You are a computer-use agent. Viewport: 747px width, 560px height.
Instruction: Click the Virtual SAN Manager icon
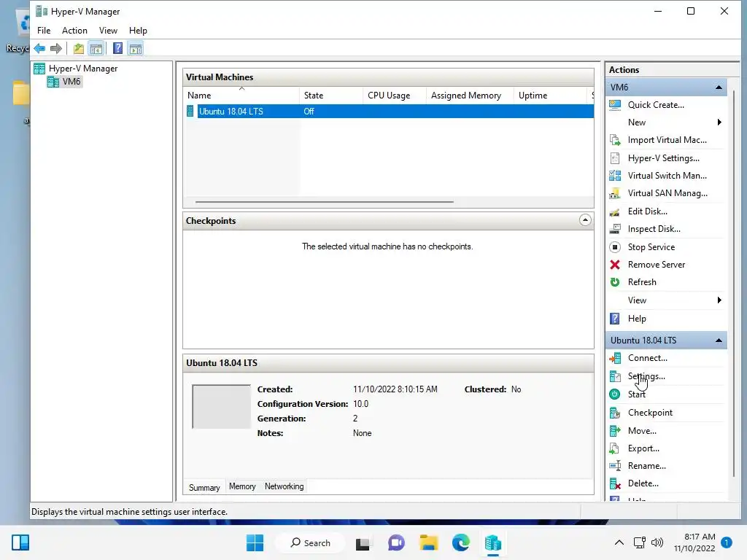coord(615,193)
